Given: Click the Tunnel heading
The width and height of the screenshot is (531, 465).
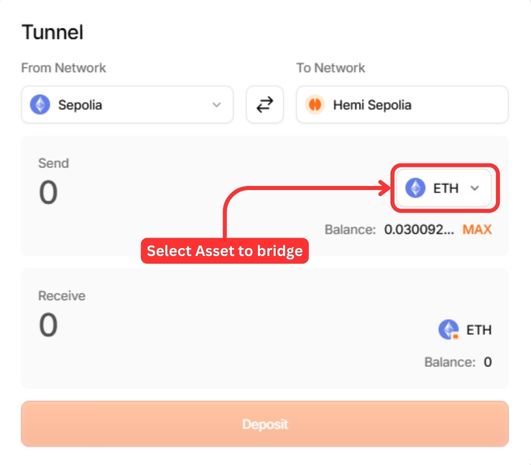Looking at the screenshot, I should coord(52,33).
